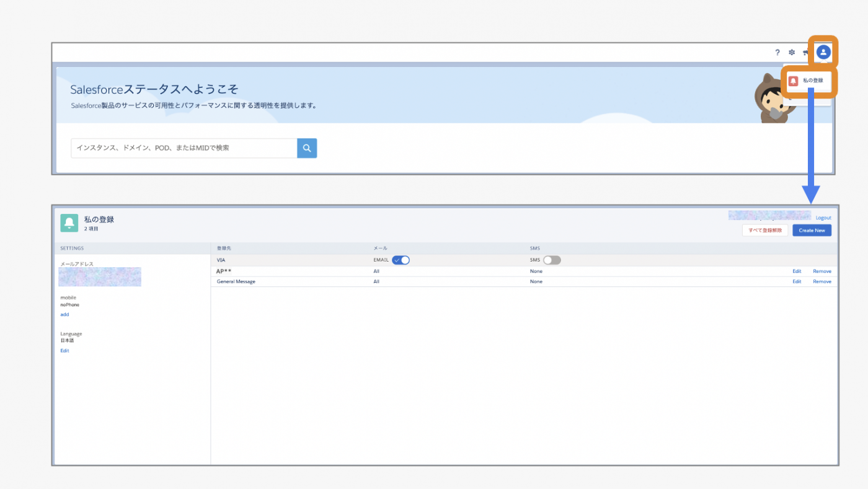Viewport: 868px width, 489px height.
Task: Click the teal bell icon beside 私の登録 heading
Action: click(x=69, y=223)
